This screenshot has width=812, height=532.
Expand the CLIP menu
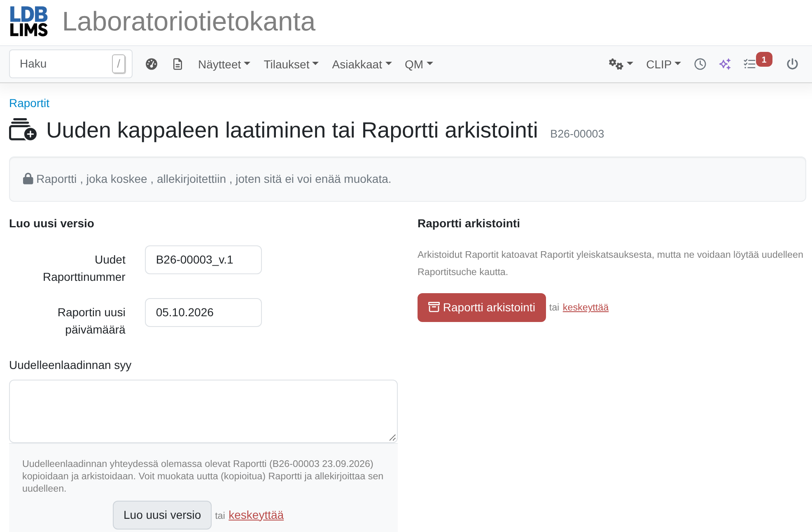click(x=663, y=64)
